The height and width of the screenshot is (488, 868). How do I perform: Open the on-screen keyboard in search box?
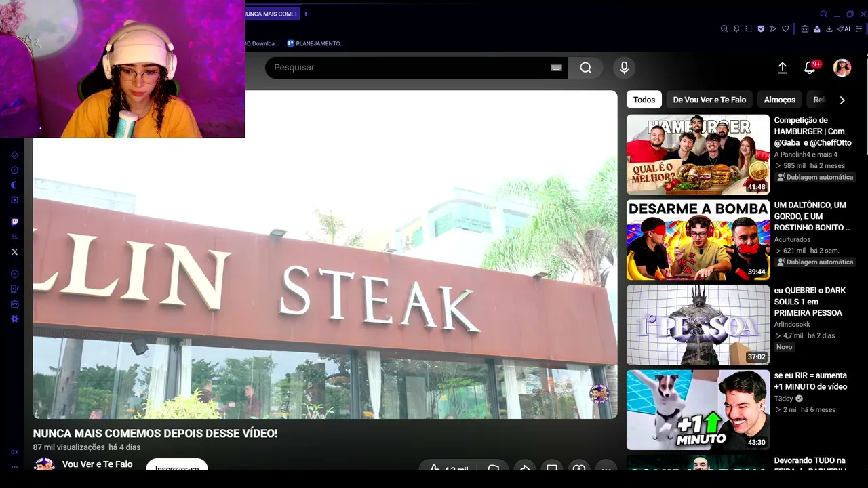[556, 68]
